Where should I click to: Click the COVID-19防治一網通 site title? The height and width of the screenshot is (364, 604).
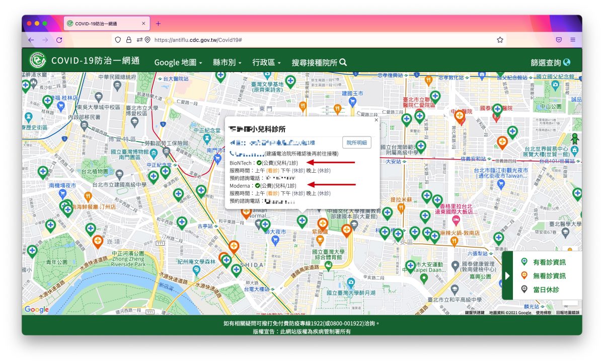[95, 61]
